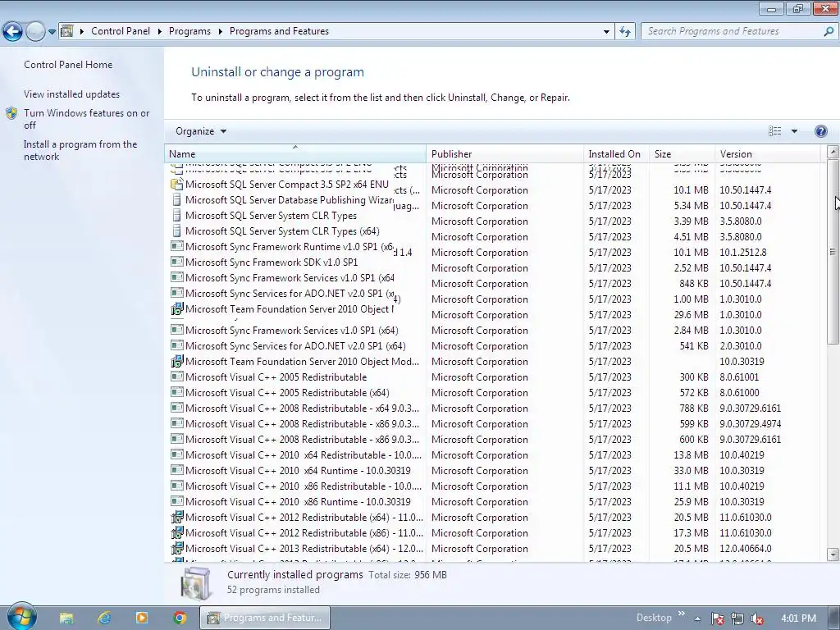Launch Windows Media Player from the taskbar
The width and height of the screenshot is (840, 630).
click(141, 618)
